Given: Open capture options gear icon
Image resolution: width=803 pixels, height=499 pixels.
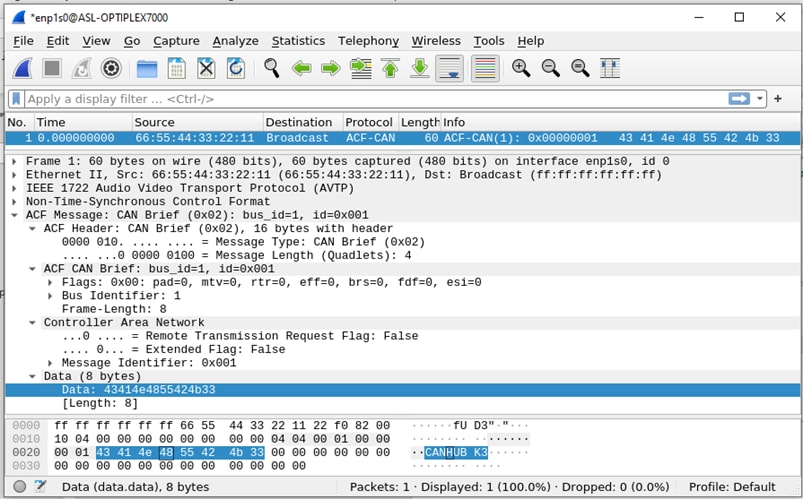Looking at the screenshot, I should click(x=111, y=68).
